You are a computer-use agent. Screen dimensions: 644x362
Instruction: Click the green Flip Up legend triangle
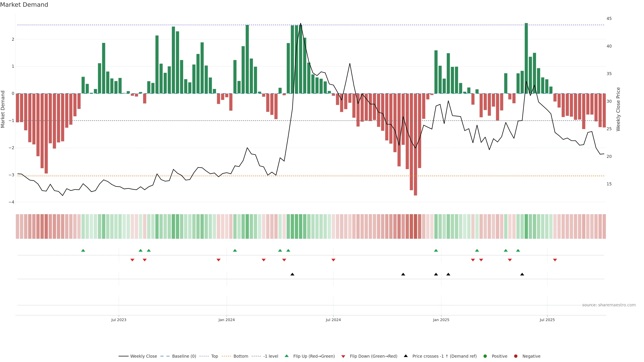287,356
